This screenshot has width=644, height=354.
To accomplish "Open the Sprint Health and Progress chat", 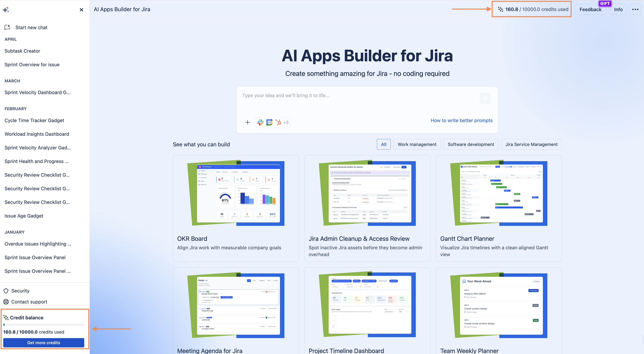I will 37,161.
